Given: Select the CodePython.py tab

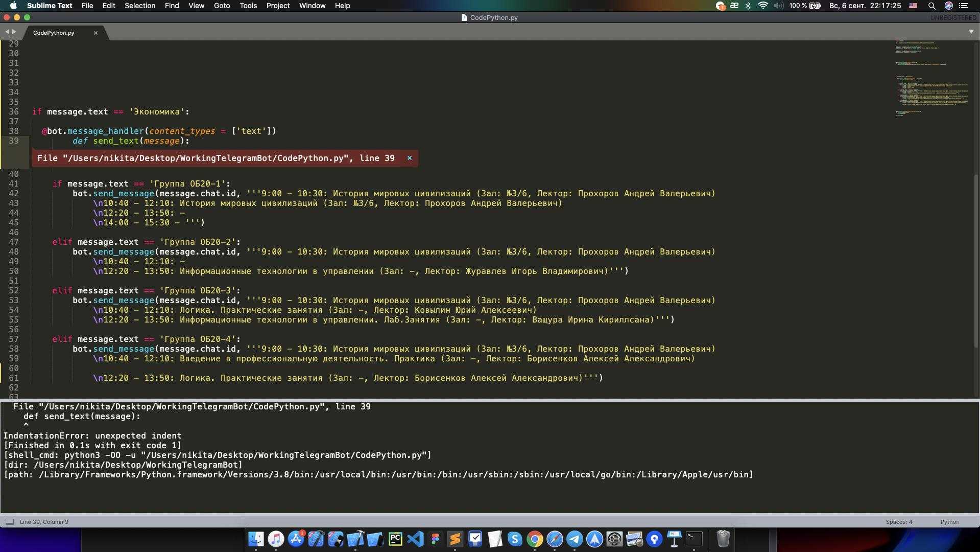Looking at the screenshot, I should [x=54, y=33].
